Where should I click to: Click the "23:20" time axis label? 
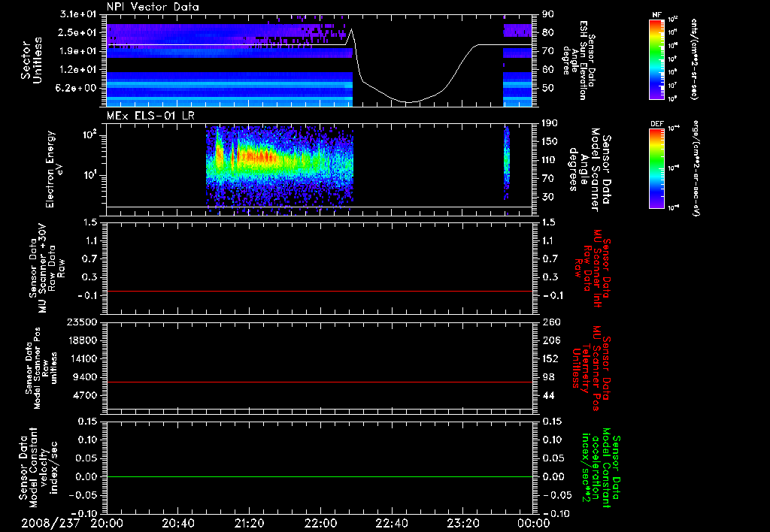point(462,523)
